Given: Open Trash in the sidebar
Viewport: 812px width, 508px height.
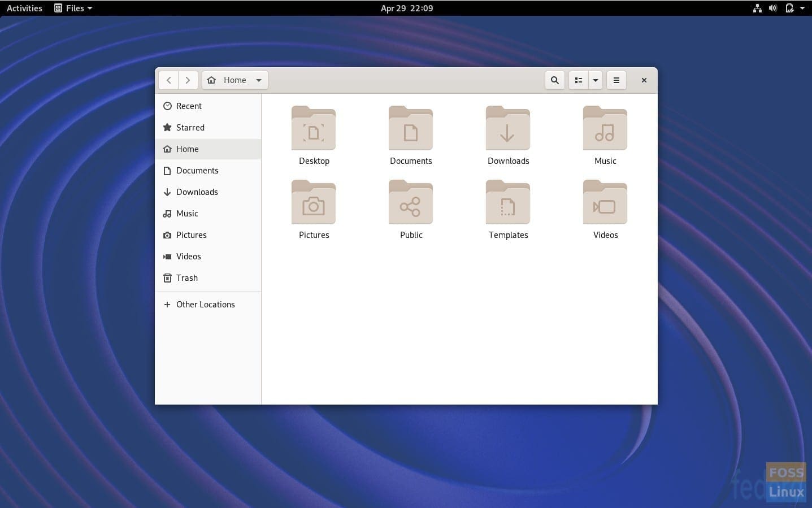Looking at the screenshot, I should tap(208, 278).
